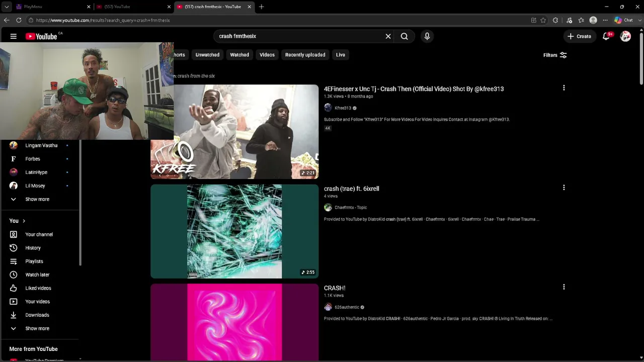Open the Kfree313 channel avatar
The image size is (644, 362).
[328, 108]
